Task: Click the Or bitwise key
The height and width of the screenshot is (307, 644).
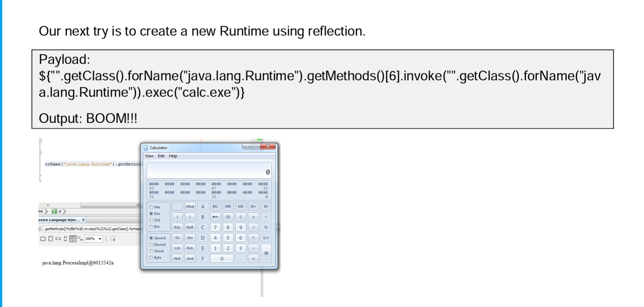Action: point(177,238)
